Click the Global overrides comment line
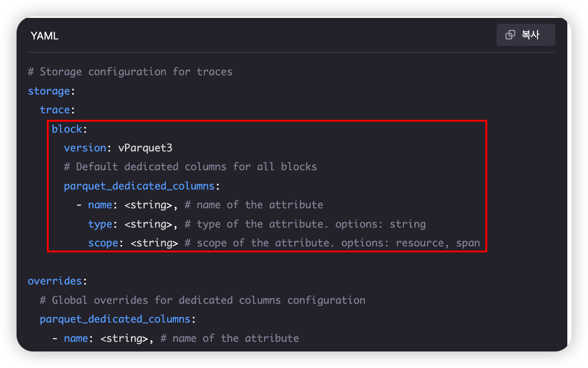This screenshot has width=588, height=368. tap(203, 300)
